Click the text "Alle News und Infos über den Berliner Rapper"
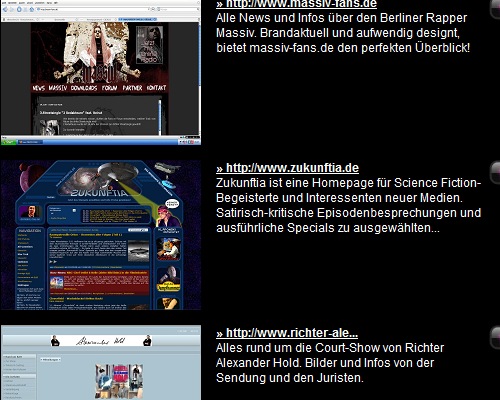Viewport: 500px width, 400px height. click(x=341, y=18)
